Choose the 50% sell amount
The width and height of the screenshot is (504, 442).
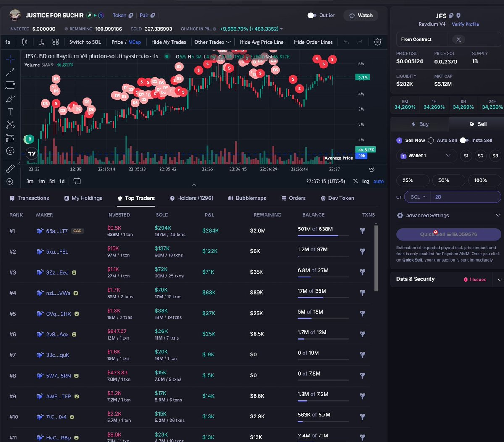[449, 180]
